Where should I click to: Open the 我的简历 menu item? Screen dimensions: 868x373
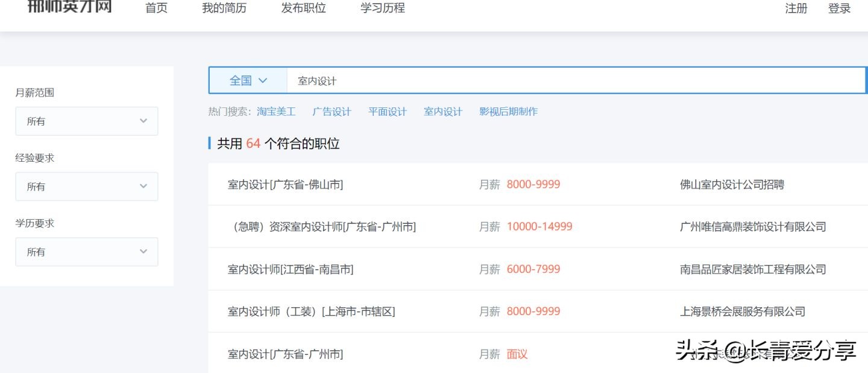click(x=224, y=8)
